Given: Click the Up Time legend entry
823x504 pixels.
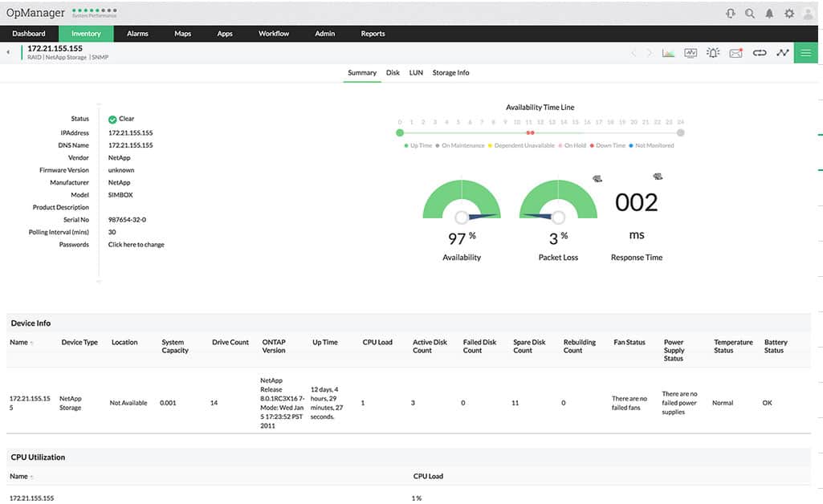Looking at the screenshot, I should [x=418, y=146].
